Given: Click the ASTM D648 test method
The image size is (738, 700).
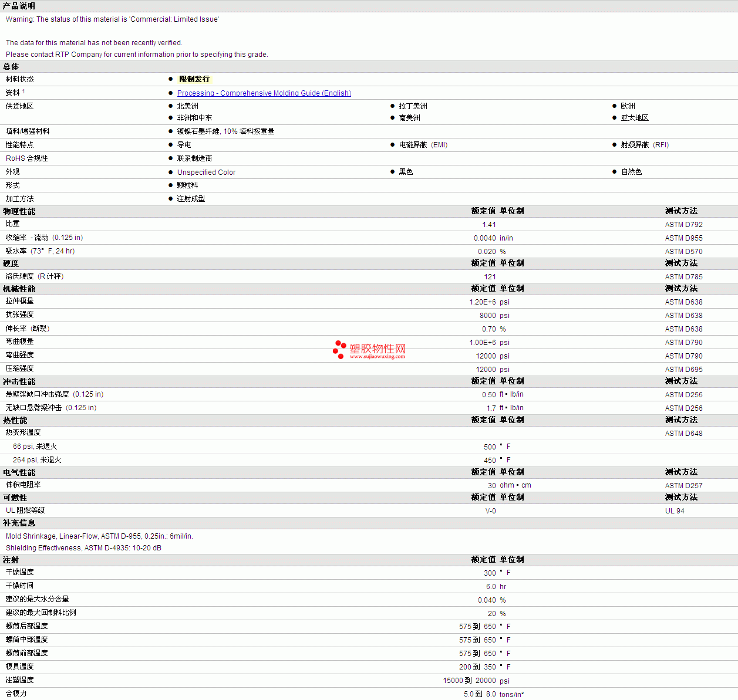Looking at the screenshot, I should point(684,434).
